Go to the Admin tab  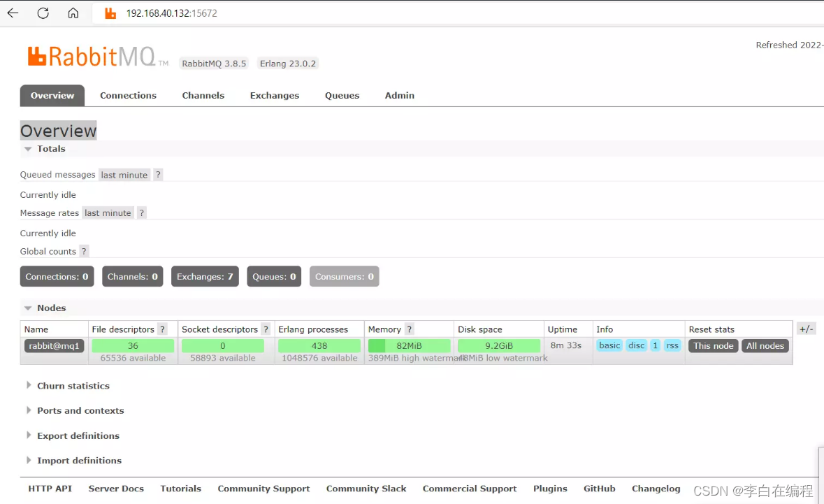(399, 96)
